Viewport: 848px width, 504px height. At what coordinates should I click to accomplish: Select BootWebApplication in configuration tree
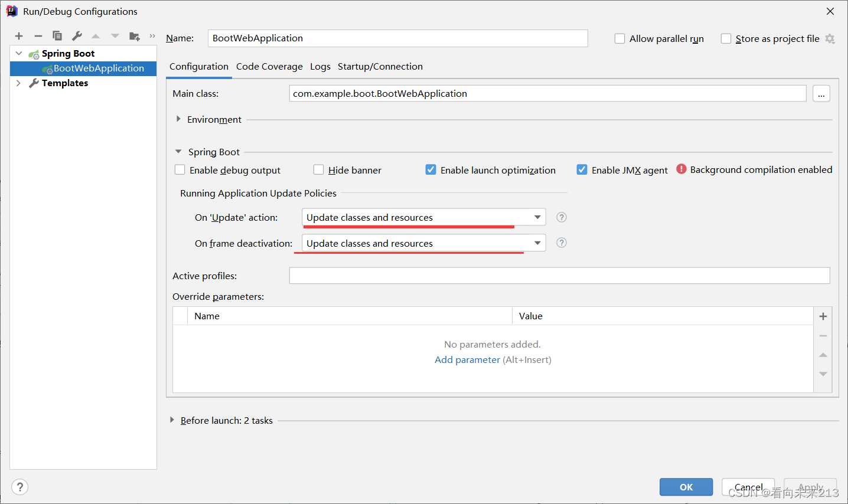pyautogui.click(x=83, y=68)
